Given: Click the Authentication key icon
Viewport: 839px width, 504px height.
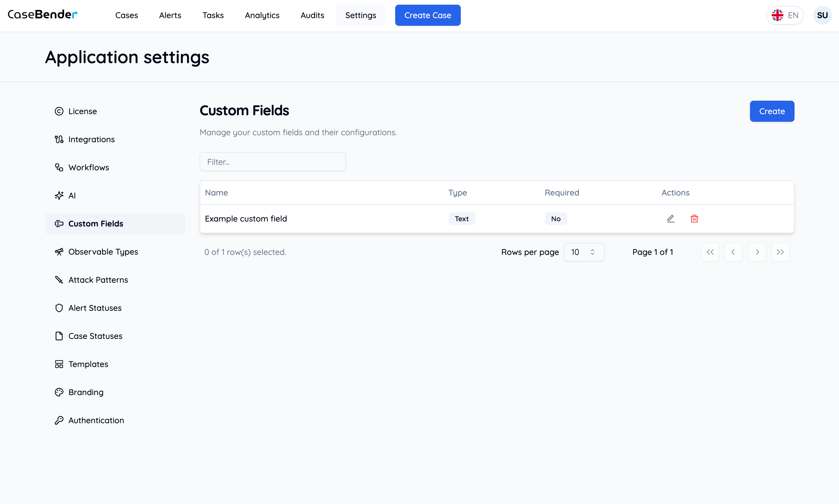Looking at the screenshot, I should [59, 421].
